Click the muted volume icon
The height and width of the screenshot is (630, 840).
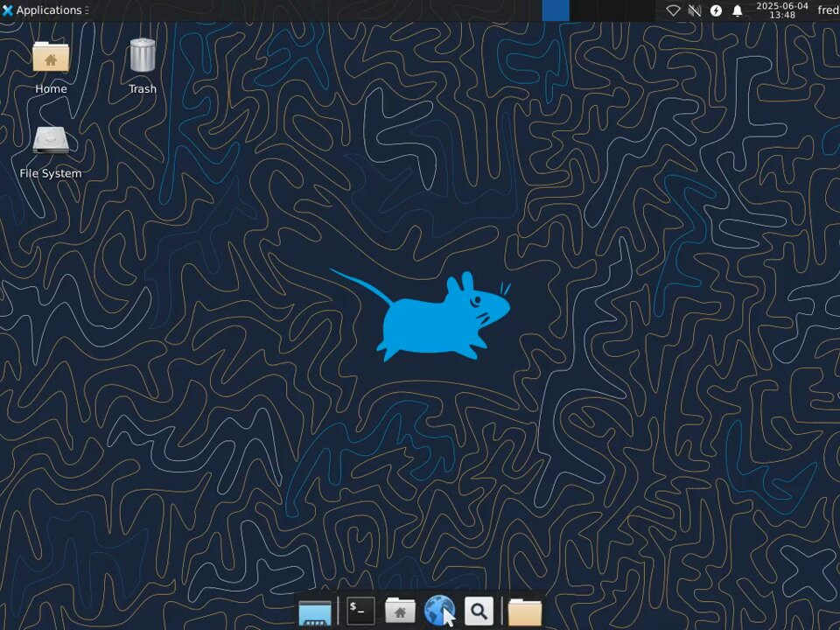click(694, 10)
